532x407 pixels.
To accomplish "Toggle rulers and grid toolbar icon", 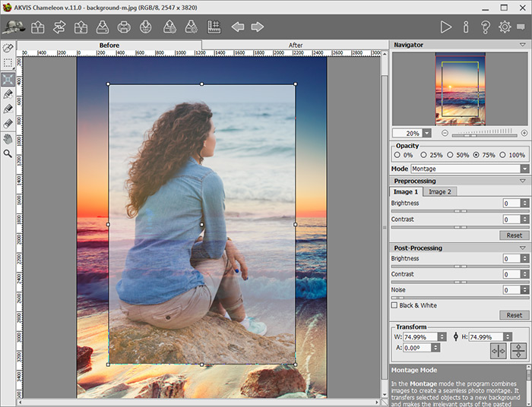I will pos(214,27).
